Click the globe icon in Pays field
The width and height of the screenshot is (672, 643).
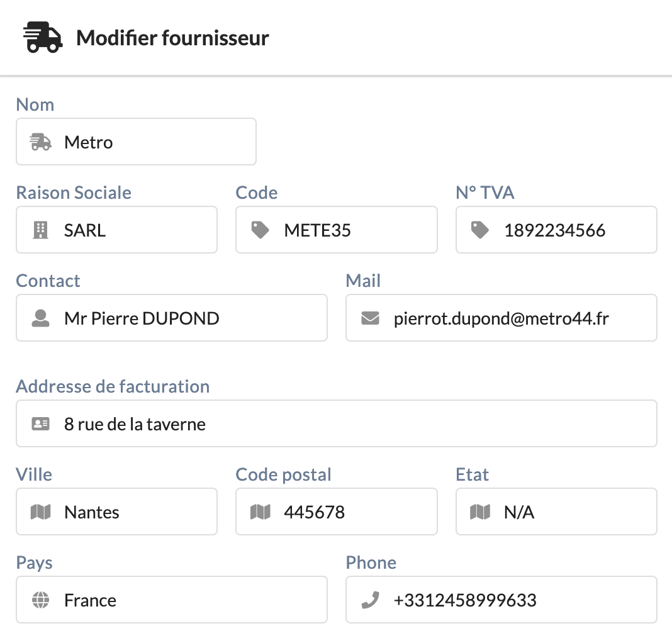41,600
